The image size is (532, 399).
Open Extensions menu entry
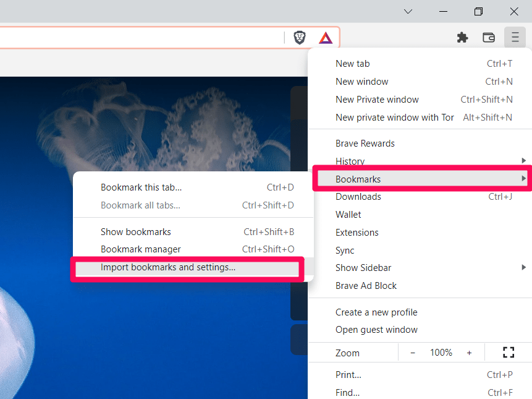tap(420, 233)
